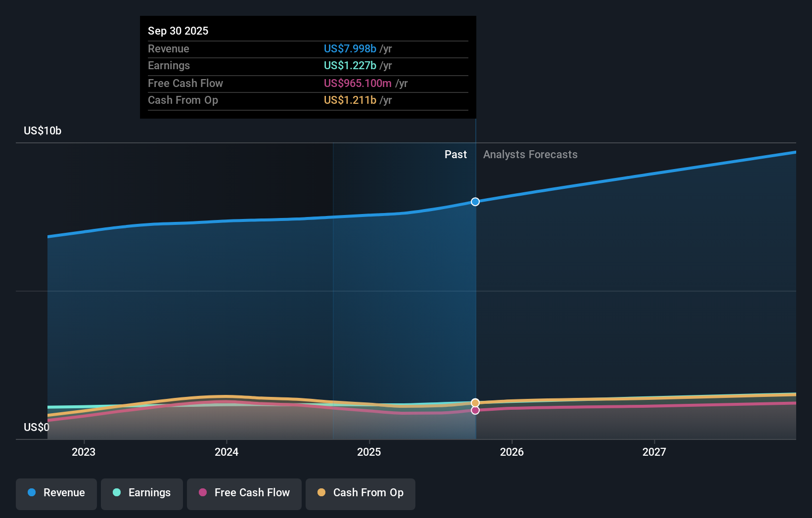Expand the Cash From Op tooltip row
Viewport: 812px width, 518px height.
click(x=308, y=100)
